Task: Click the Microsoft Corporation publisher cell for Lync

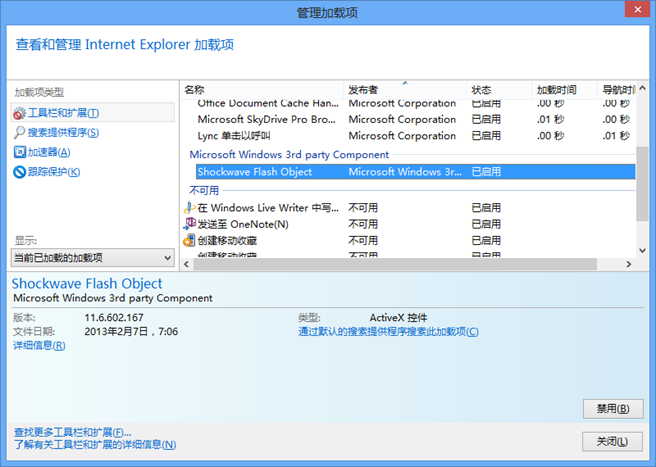Action: point(402,136)
